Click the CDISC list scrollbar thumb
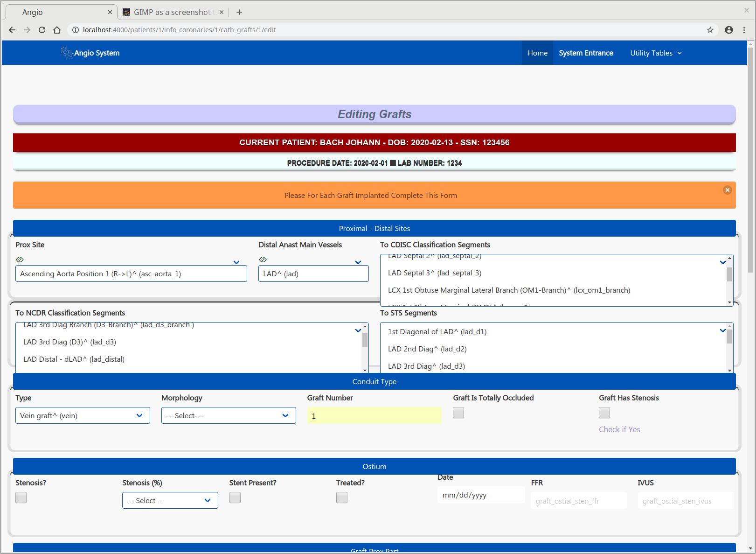The image size is (756, 554). point(729,274)
